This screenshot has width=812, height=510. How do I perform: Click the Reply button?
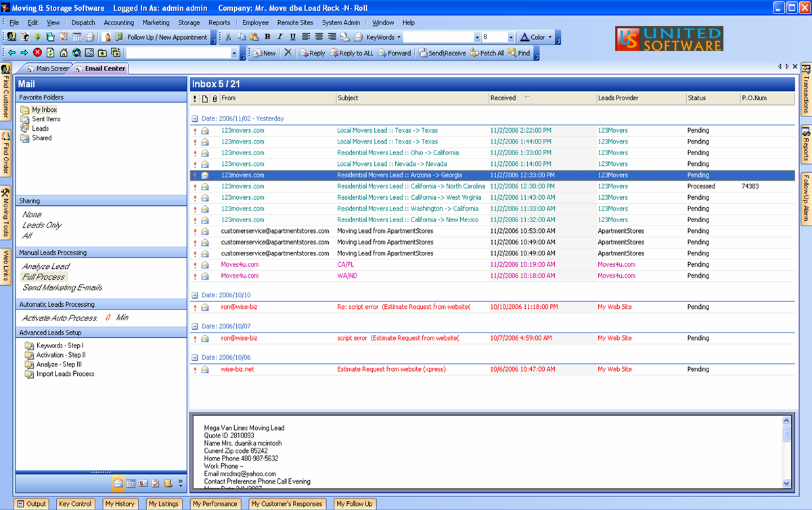312,53
